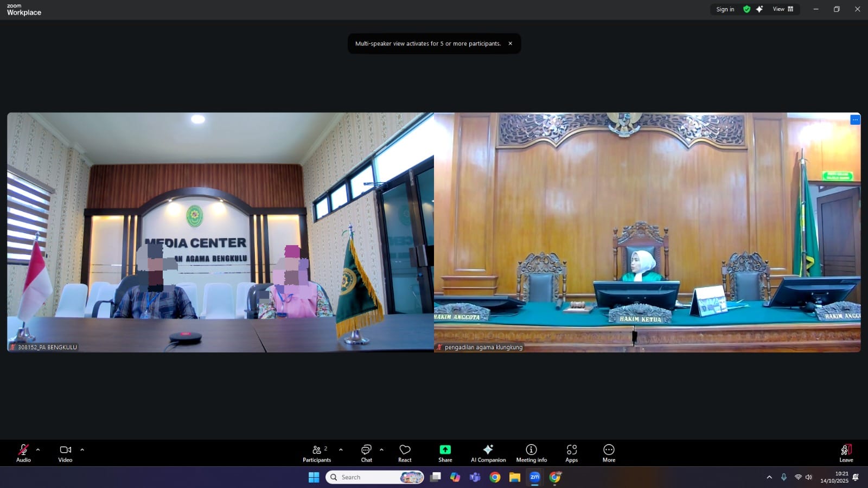
Task: Unmute the microphone with Audio button
Action: [23, 453]
